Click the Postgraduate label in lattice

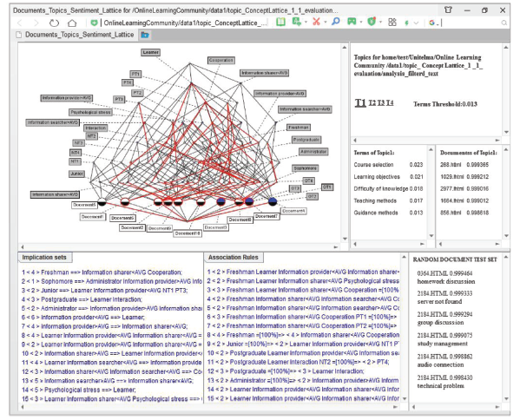306,140
